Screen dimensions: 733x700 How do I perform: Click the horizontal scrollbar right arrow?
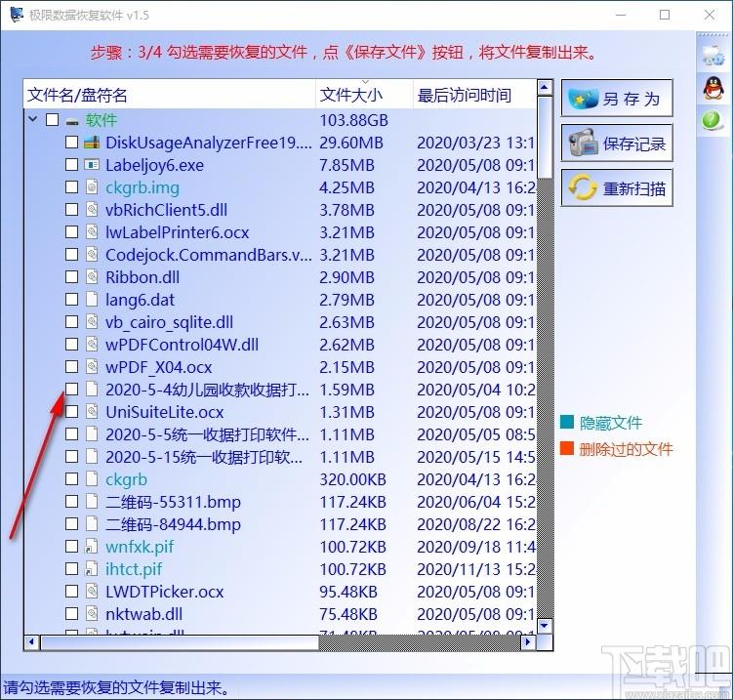click(528, 642)
